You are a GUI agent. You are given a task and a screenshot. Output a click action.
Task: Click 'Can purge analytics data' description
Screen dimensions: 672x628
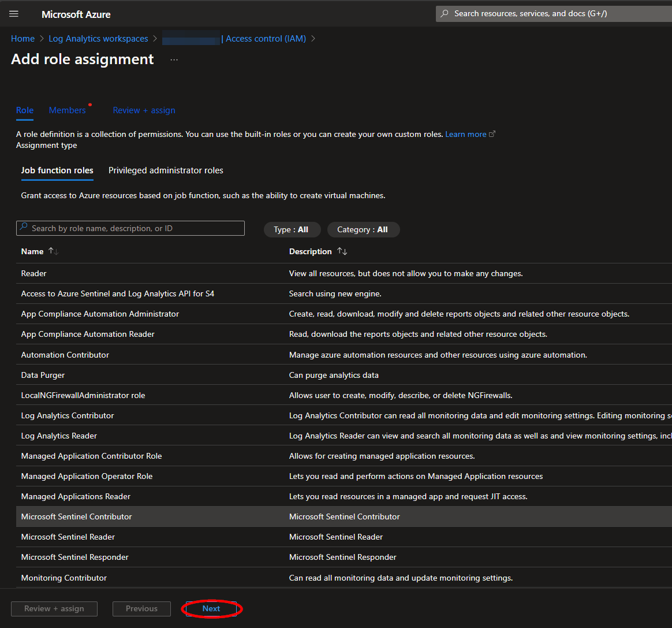click(334, 375)
